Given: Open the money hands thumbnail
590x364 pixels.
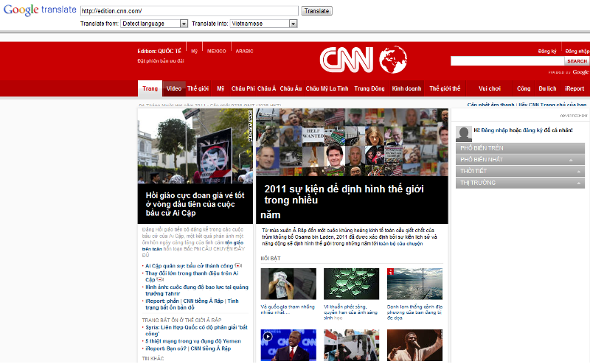Looking at the screenshot, I should point(288,284).
